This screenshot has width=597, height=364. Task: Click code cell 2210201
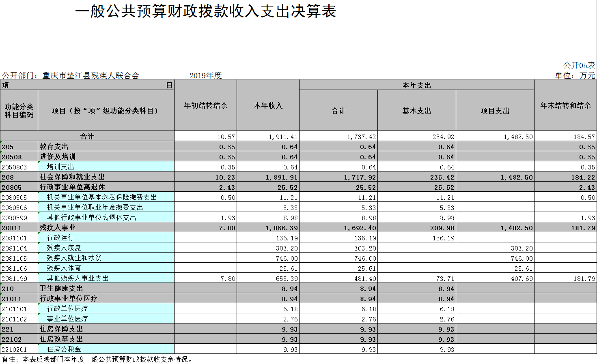point(19,349)
